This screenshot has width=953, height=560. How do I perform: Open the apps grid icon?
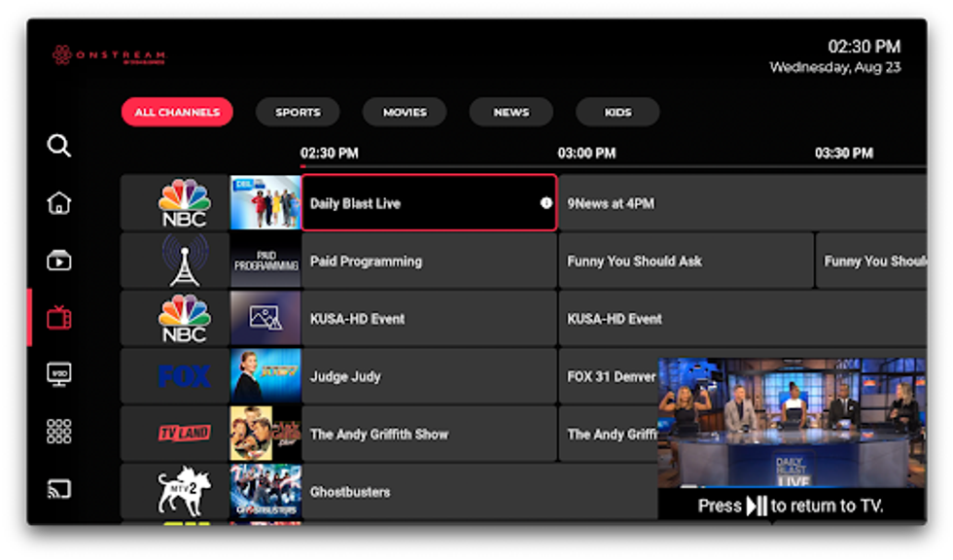tap(59, 432)
